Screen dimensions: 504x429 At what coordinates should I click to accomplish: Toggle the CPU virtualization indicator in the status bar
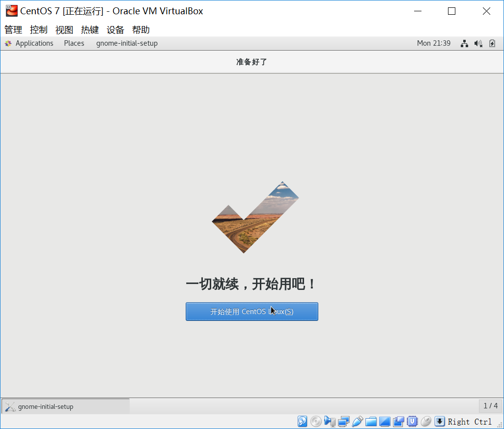pyautogui.click(x=412, y=421)
